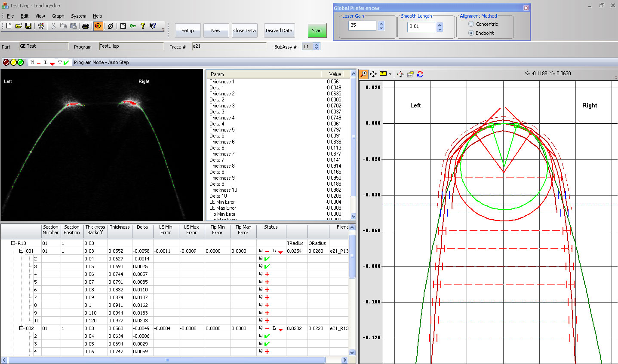Click the graph properties icon

click(x=410, y=74)
